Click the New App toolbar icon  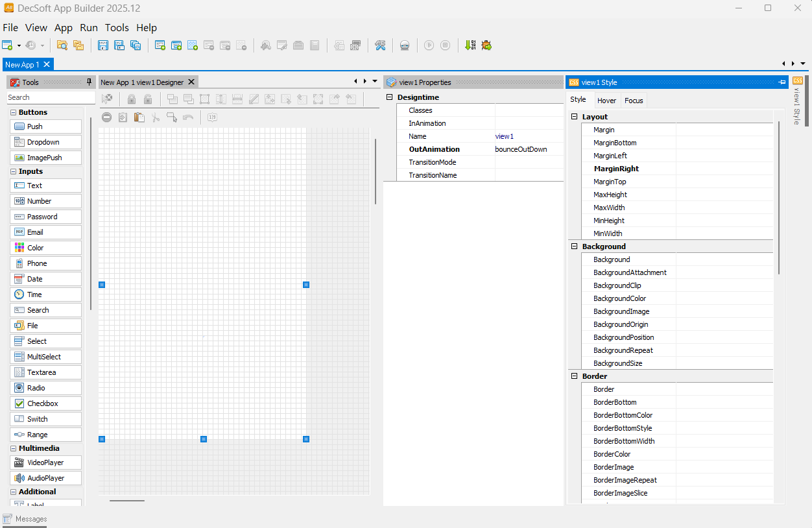(x=8, y=45)
